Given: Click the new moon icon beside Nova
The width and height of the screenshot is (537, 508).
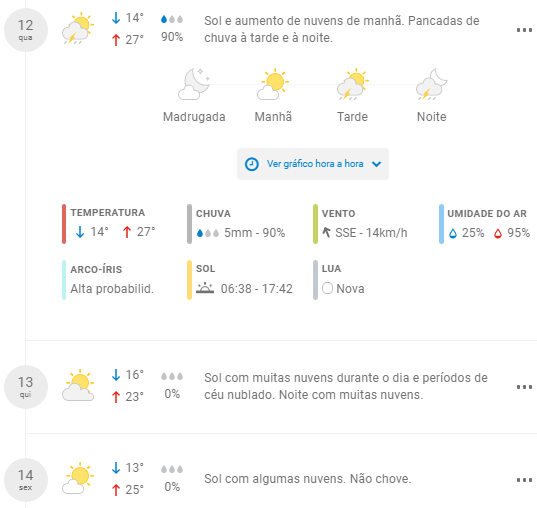Looking at the screenshot, I should [x=327, y=288].
